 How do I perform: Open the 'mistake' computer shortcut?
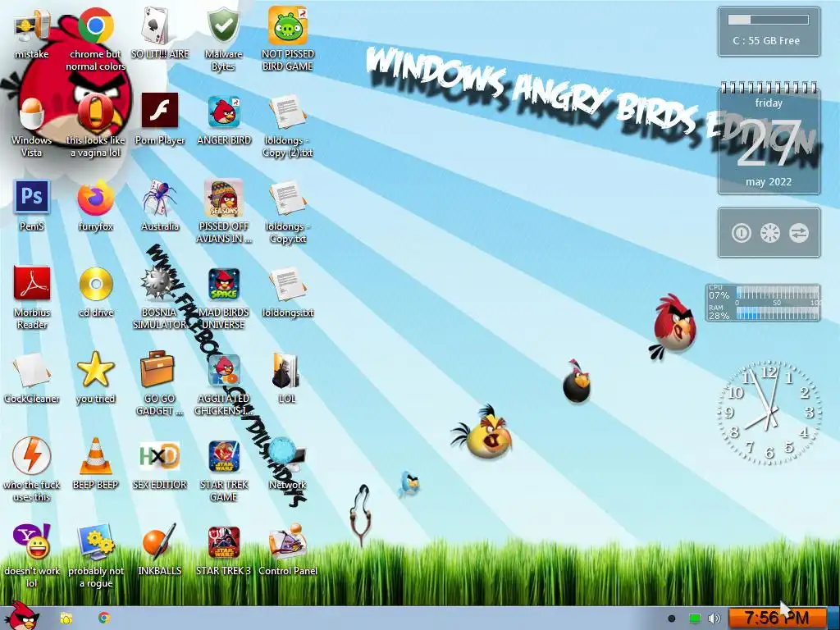(x=32, y=27)
